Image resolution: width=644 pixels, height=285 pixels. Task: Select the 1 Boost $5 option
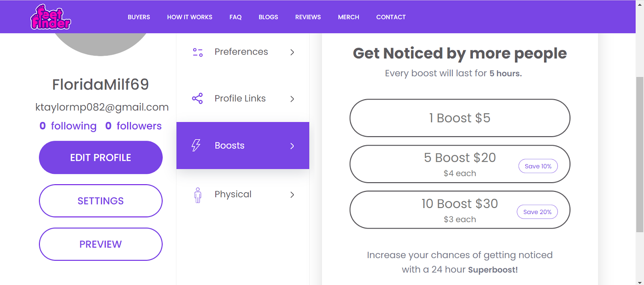click(460, 118)
